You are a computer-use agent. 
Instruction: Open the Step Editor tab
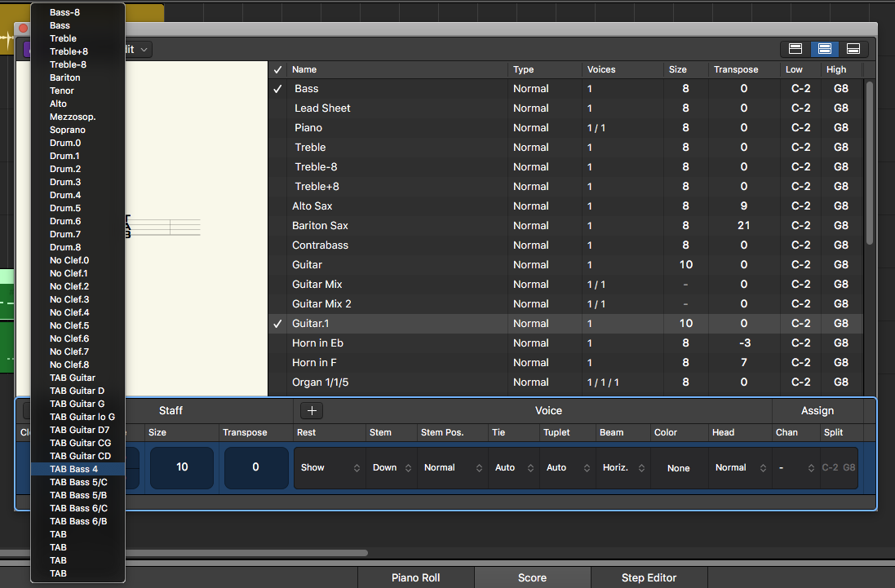pos(649,577)
